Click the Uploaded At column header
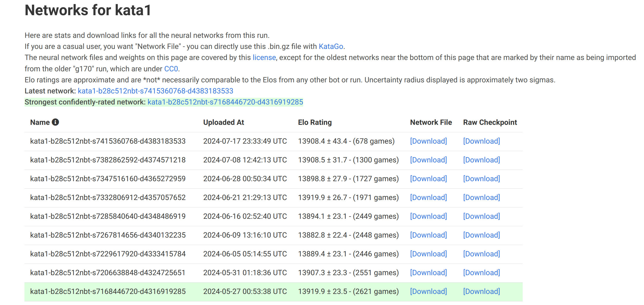 tap(223, 122)
